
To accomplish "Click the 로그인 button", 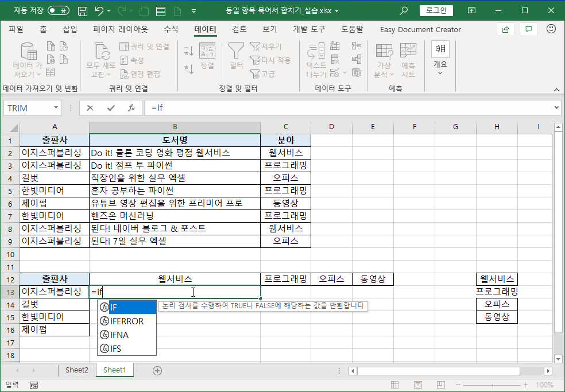I will coord(436,10).
